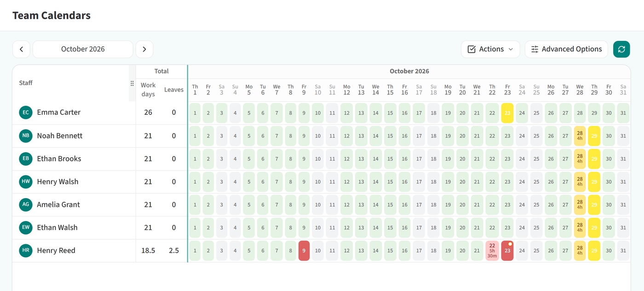Open the October 2026 month picker
The width and height of the screenshot is (644, 291).
coord(83,49)
